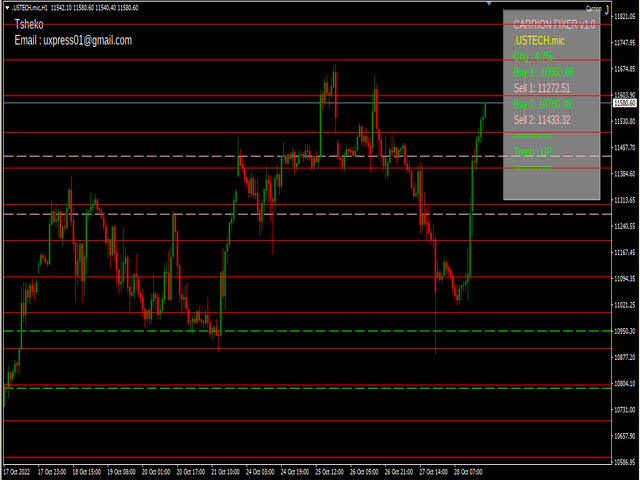Click the 21 Oct 10:00 time label
The height and width of the screenshot is (480, 640).
(226, 472)
